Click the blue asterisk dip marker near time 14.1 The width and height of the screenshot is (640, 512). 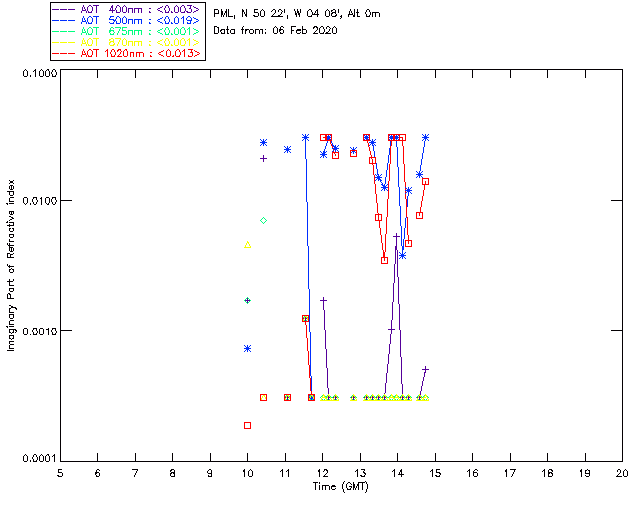coord(402,256)
